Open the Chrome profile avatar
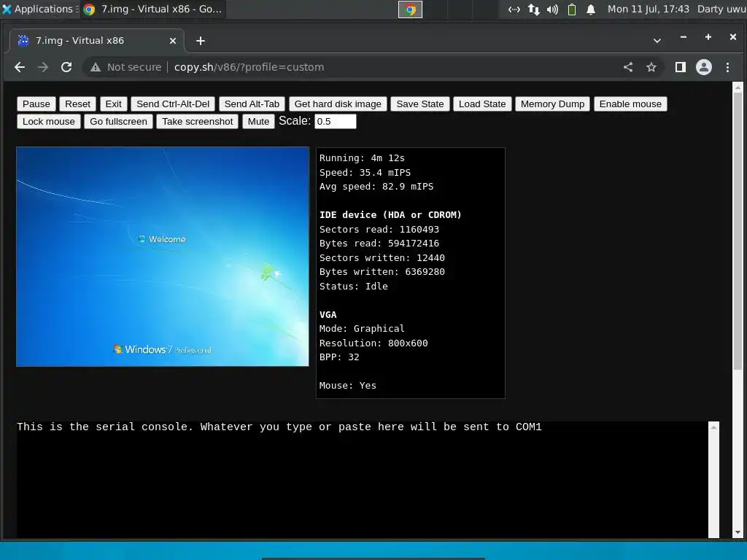 704,67
